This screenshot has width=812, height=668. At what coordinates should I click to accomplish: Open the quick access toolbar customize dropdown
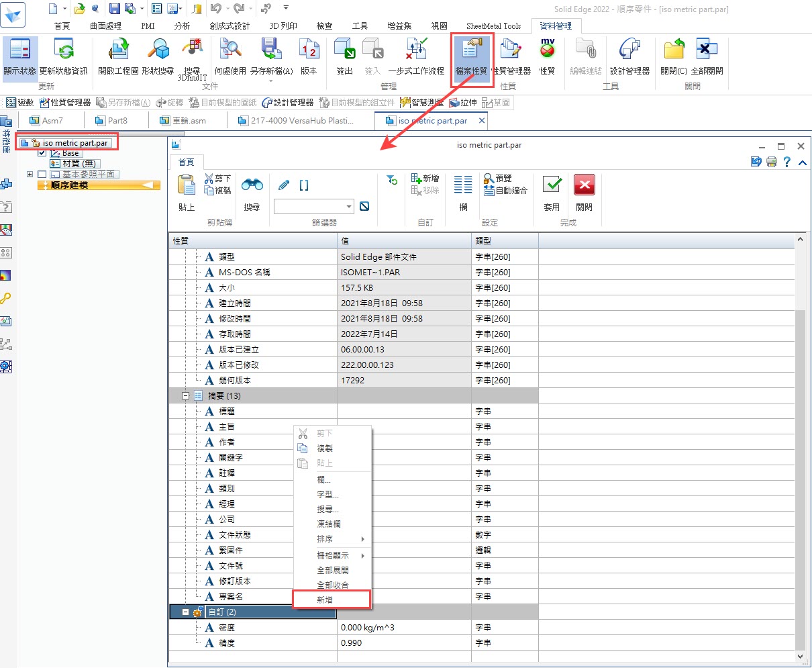pyautogui.click(x=287, y=8)
